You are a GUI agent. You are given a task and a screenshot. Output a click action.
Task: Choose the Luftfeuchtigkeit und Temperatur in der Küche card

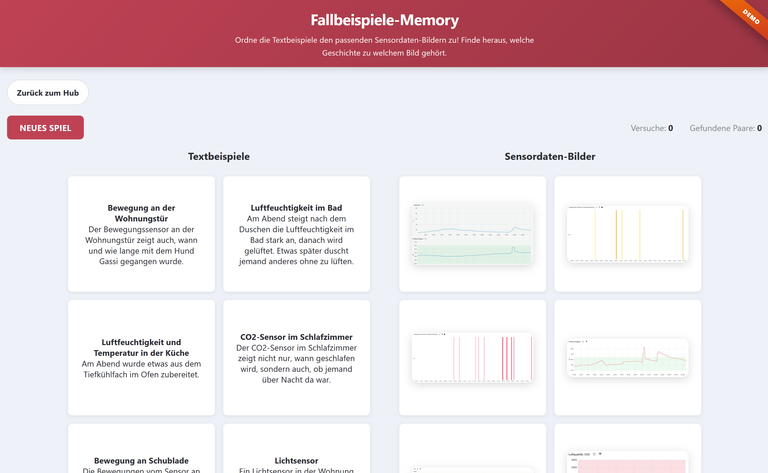(141, 357)
